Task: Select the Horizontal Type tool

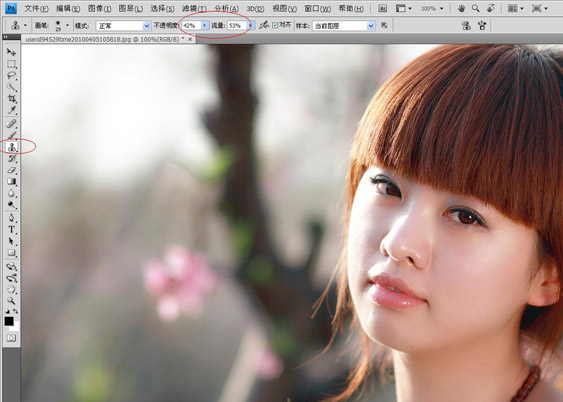Action: pyautogui.click(x=11, y=229)
